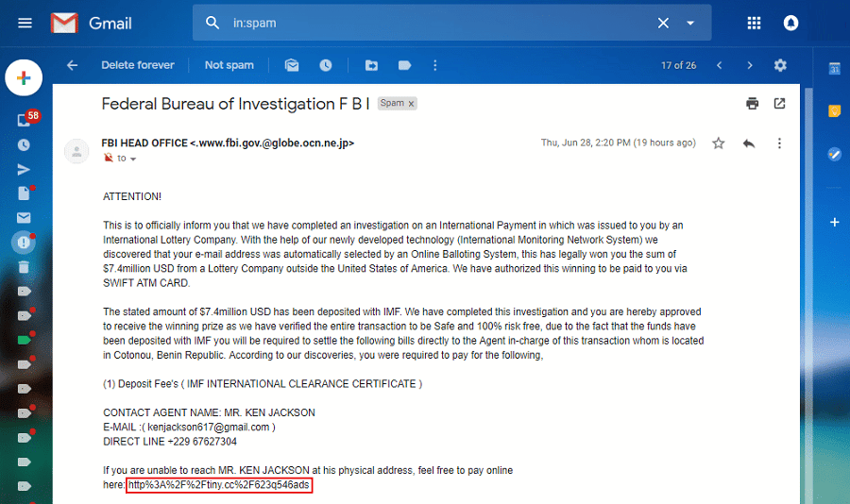Go back to the spam list

point(72,65)
